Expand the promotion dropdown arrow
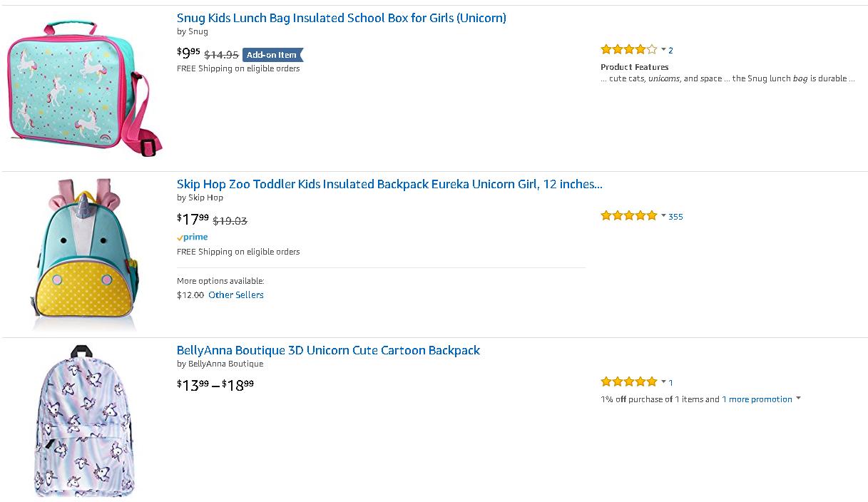The width and height of the screenshot is (868, 502). click(798, 399)
